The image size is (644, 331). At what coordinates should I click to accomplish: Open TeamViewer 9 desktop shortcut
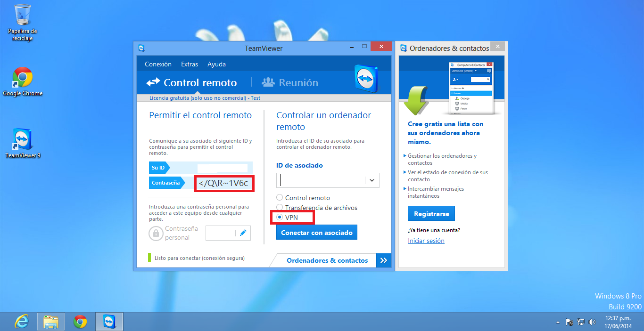pyautogui.click(x=22, y=143)
